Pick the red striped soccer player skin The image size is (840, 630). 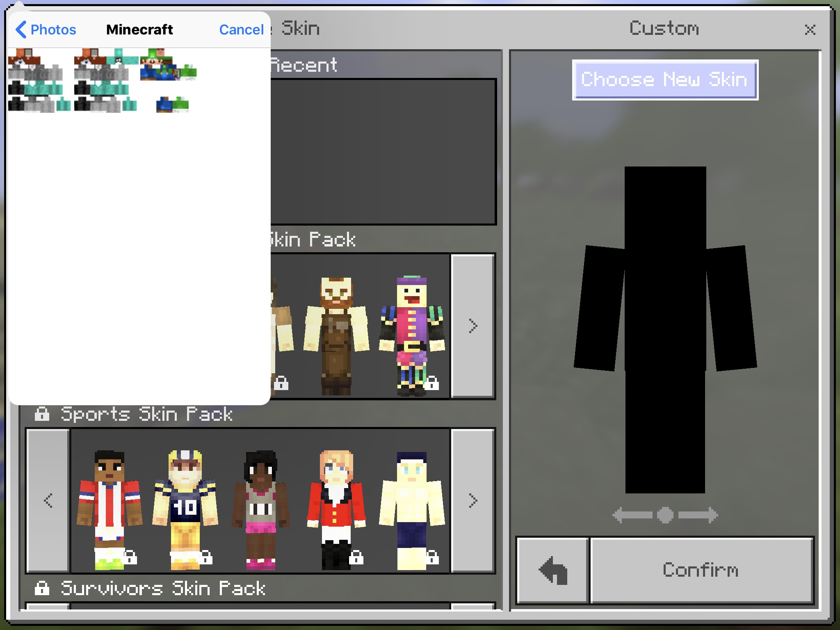[x=110, y=509]
